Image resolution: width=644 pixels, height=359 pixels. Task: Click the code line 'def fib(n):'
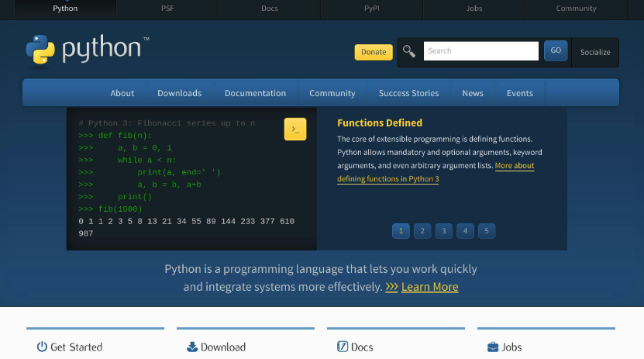(125, 136)
